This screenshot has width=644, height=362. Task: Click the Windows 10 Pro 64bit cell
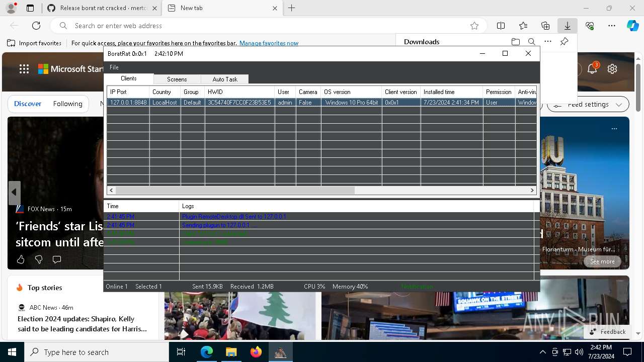351,103
